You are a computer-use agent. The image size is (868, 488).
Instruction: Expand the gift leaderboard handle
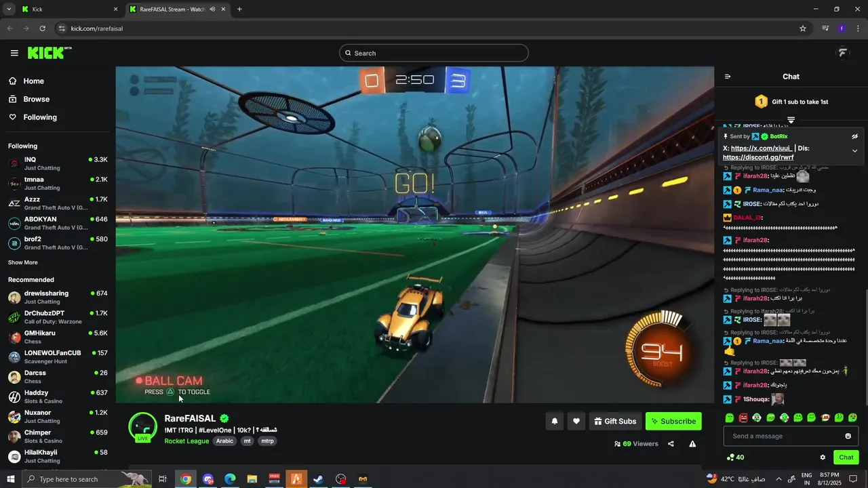(x=791, y=120)
